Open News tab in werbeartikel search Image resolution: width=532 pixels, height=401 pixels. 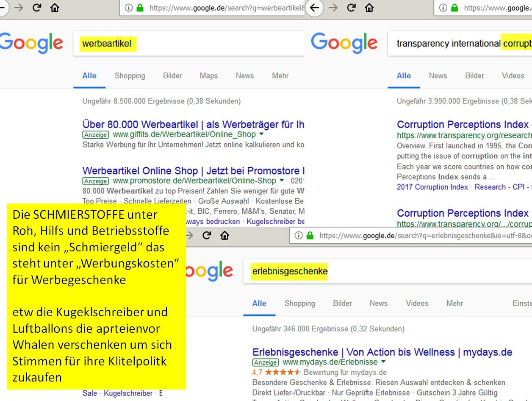pos(245,76)
